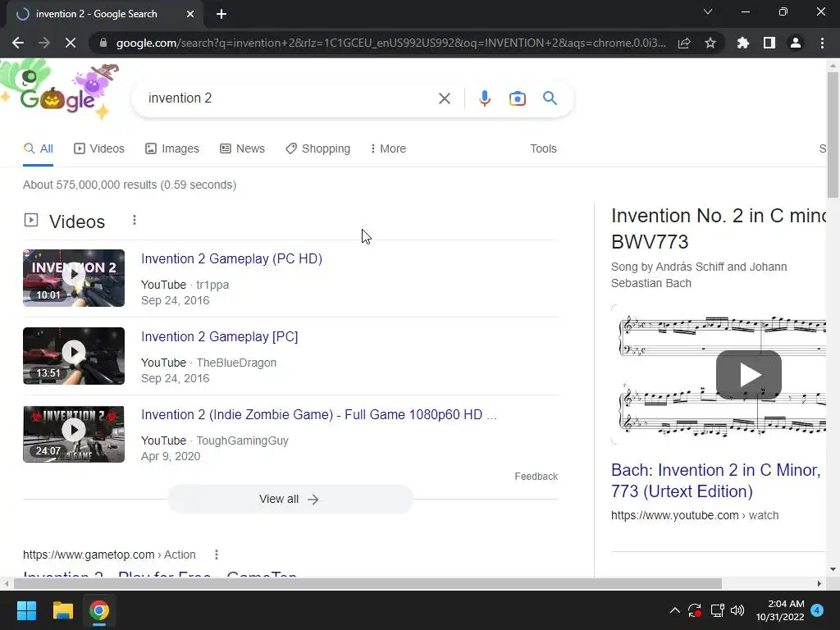Open the gametop.com result options menu
The height and width of the screenshot is (630, 840).
[x=217, y=555]
